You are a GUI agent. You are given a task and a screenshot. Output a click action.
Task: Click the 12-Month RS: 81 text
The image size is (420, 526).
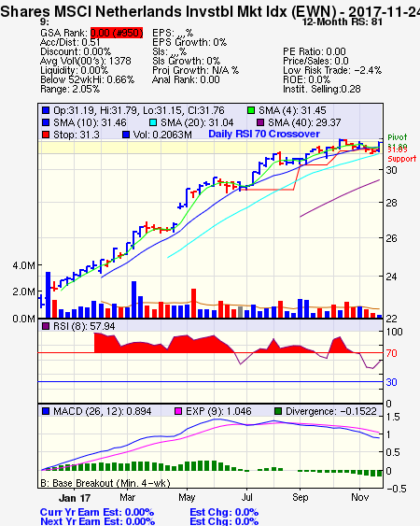[343, 21]
